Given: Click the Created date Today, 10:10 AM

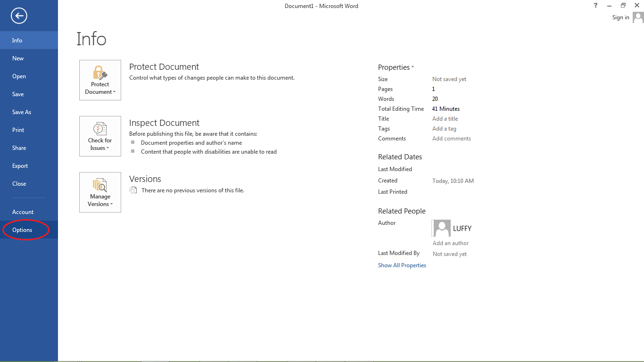Looking at the screenshot, I should [x=453, y=181].
